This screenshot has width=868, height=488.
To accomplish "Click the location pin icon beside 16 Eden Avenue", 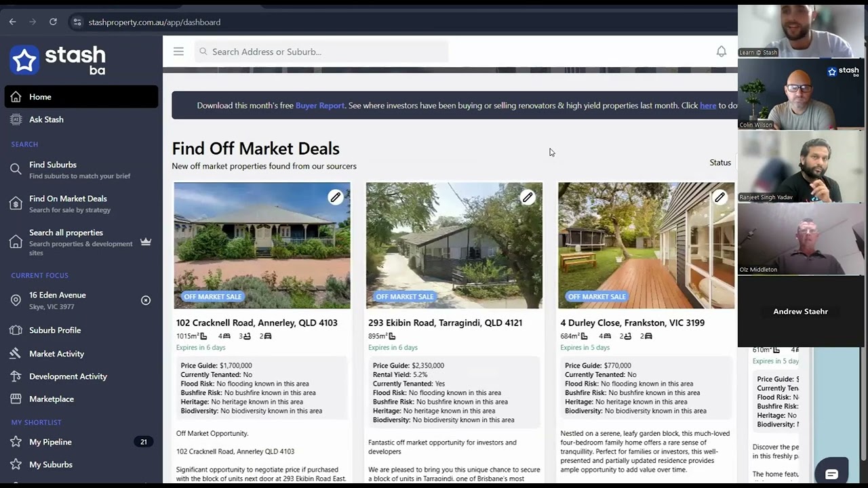I will coord(16,300).
